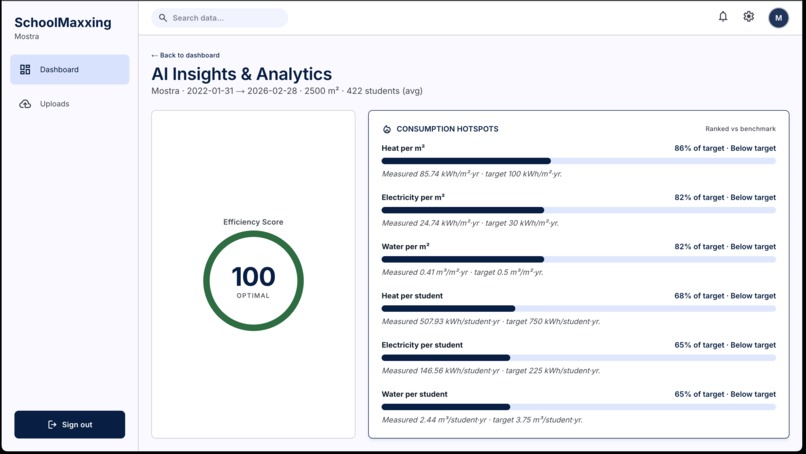Click the 86% of target · Below target text

[725, 148]
